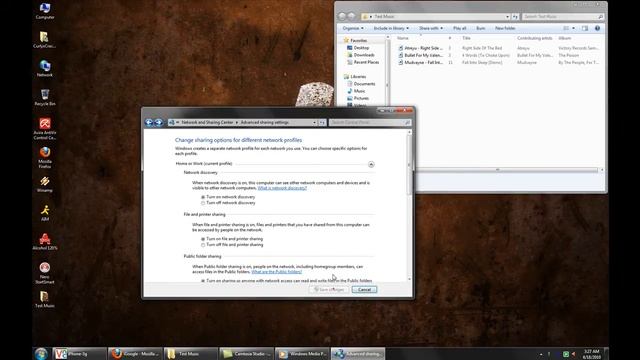Open the What is network discovery link
This screenshot has width=640, height=360.
tap(282, 188)
